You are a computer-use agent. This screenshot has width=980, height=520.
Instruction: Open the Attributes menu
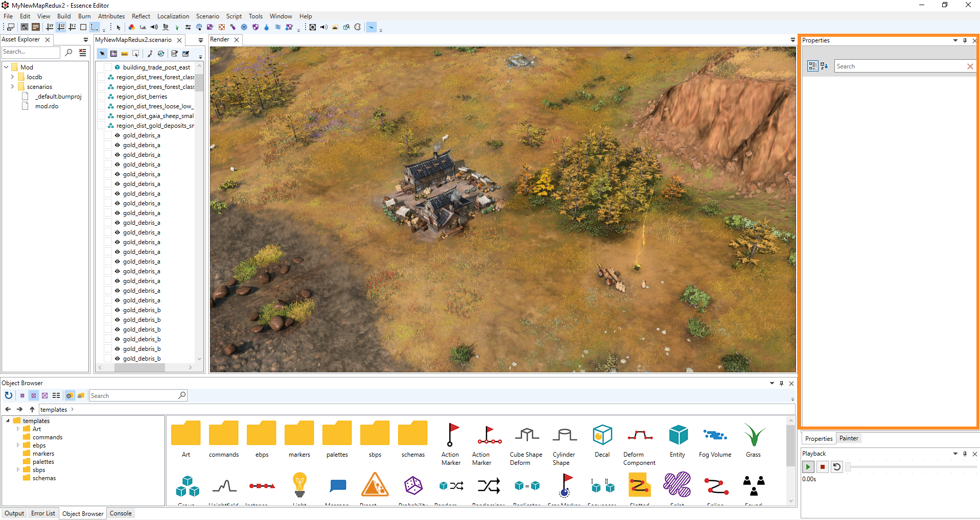[111, 16]
